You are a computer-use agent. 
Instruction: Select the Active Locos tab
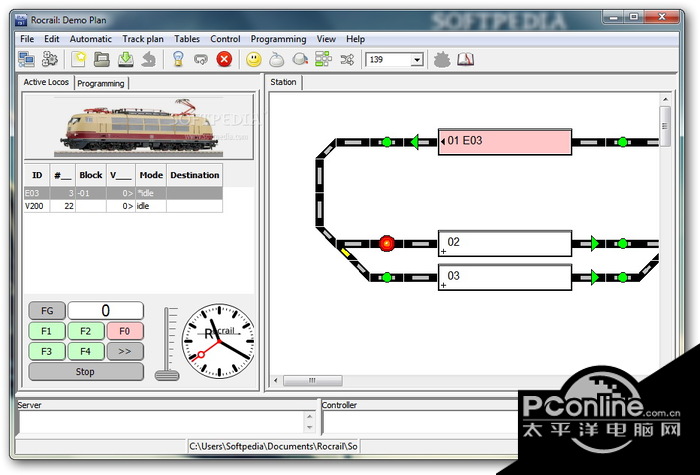pyautogui.click(x=46, y=82)
